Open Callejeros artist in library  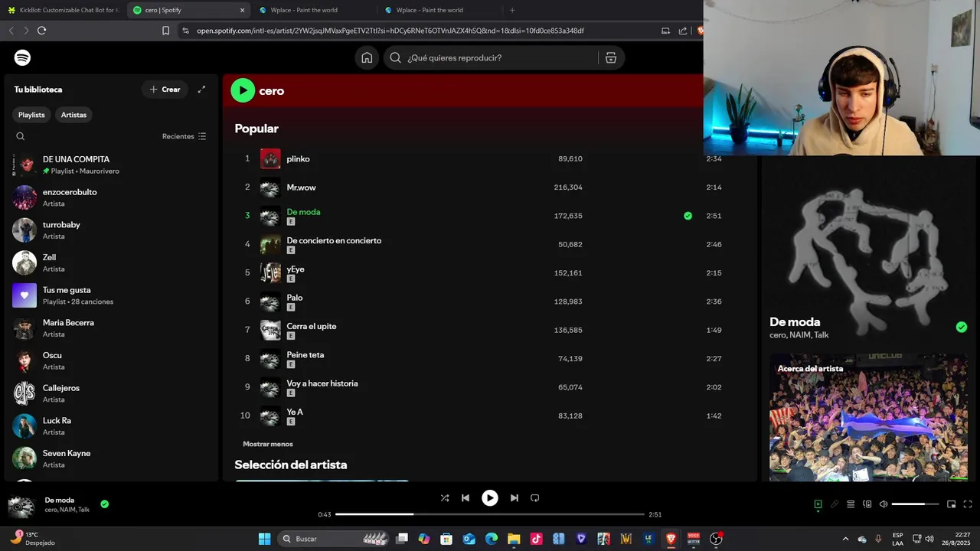111,393
